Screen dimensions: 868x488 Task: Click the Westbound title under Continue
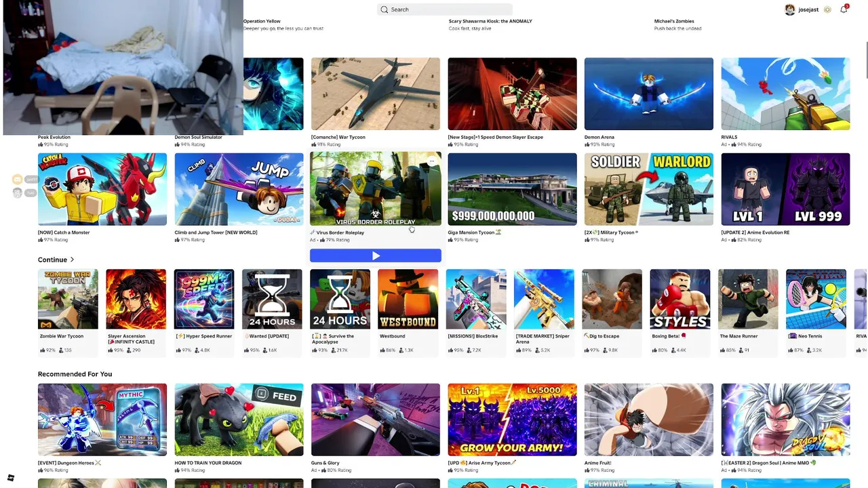393,336
